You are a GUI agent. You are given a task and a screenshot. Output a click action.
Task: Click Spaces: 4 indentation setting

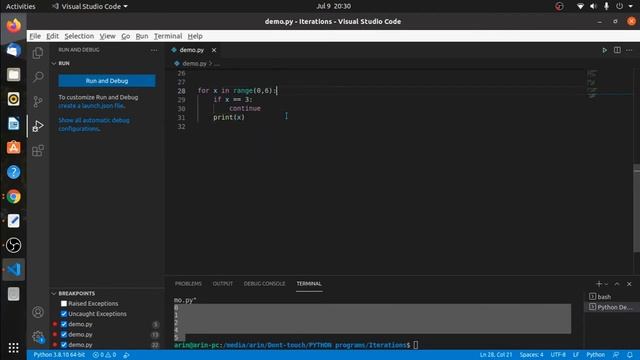(531, 355)
